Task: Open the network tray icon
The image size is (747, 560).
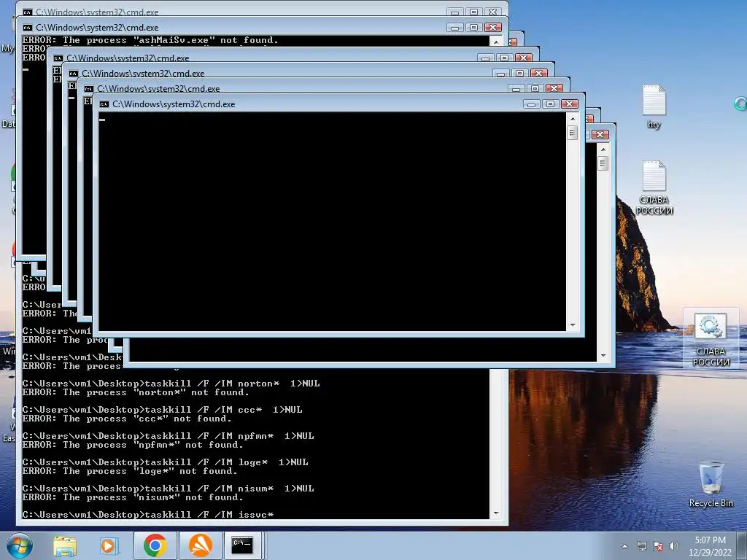Action: 642,546
